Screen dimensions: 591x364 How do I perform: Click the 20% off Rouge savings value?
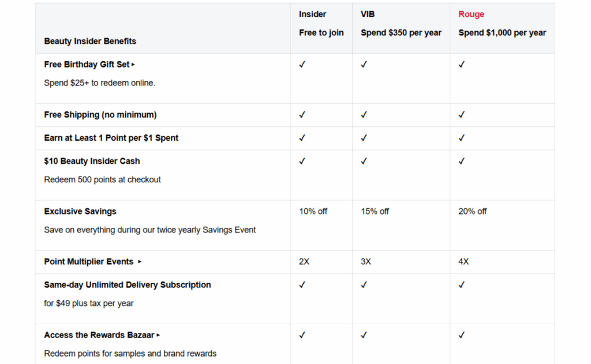[x=472, y=211]
